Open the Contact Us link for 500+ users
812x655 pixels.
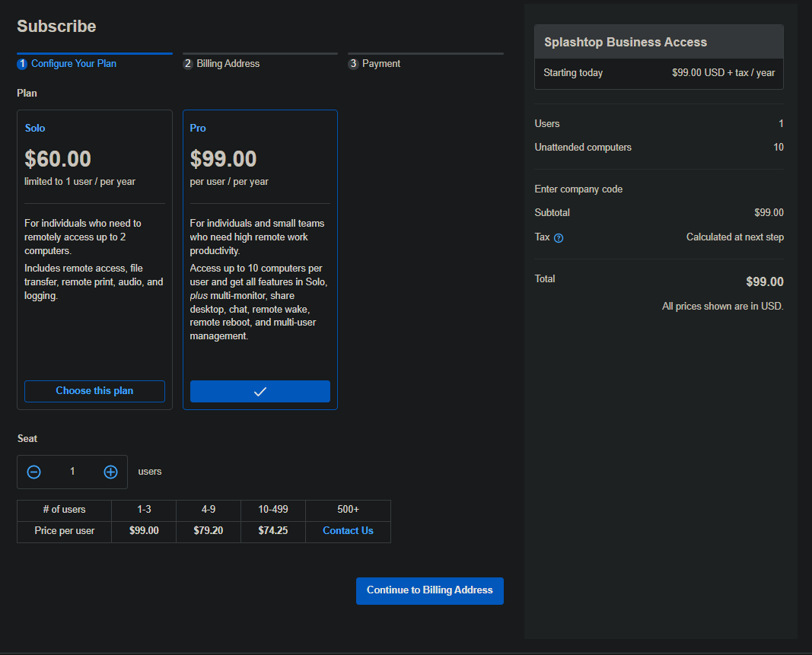(348, 531)
